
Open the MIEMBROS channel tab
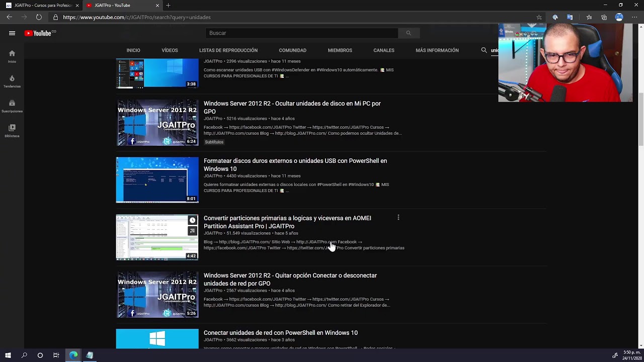pyautogui.click(x=340, y=50)
